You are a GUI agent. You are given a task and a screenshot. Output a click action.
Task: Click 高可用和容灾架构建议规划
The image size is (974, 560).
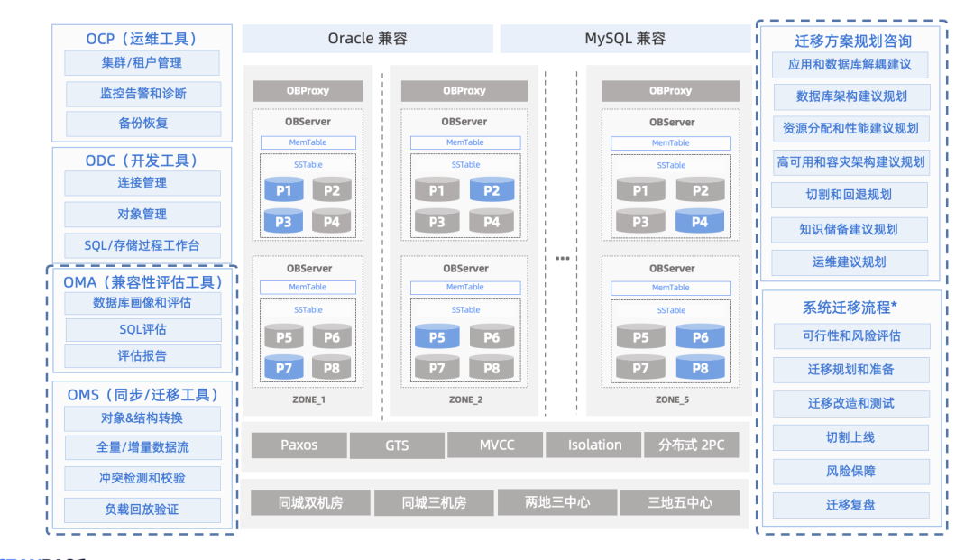click(x=851, y=162)
